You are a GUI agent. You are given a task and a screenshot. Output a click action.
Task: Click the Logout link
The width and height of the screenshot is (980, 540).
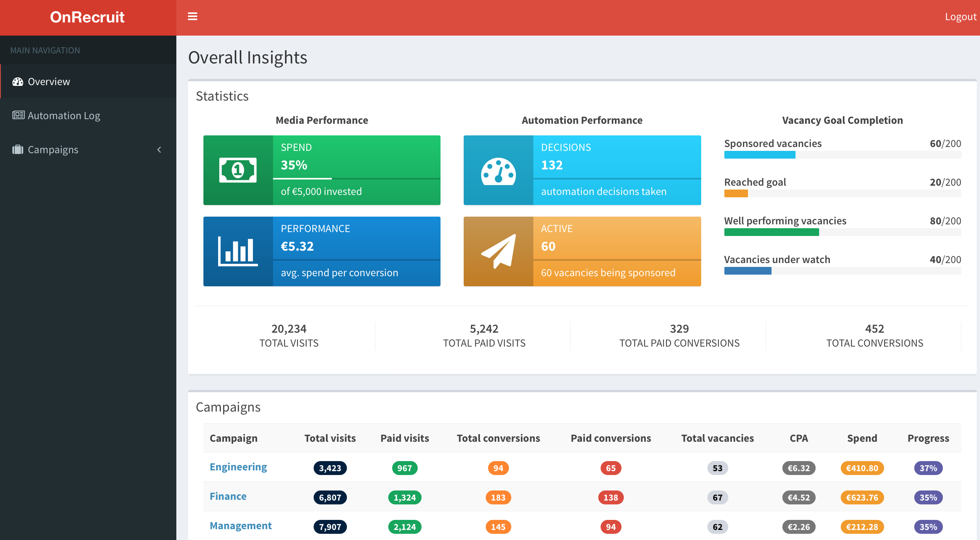click(960, 17)
